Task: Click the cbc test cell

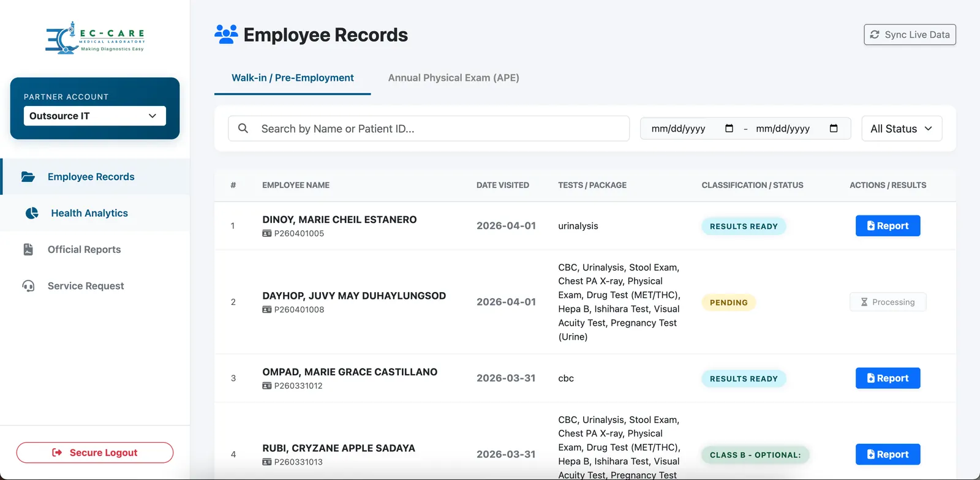Action: [x=566, y=378]
